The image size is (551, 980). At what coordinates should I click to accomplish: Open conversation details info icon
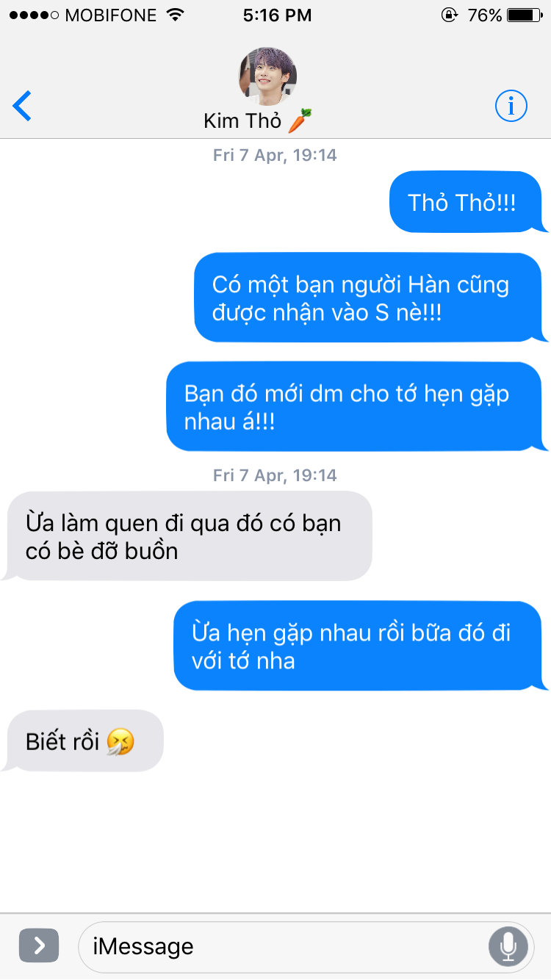(511, 107)
